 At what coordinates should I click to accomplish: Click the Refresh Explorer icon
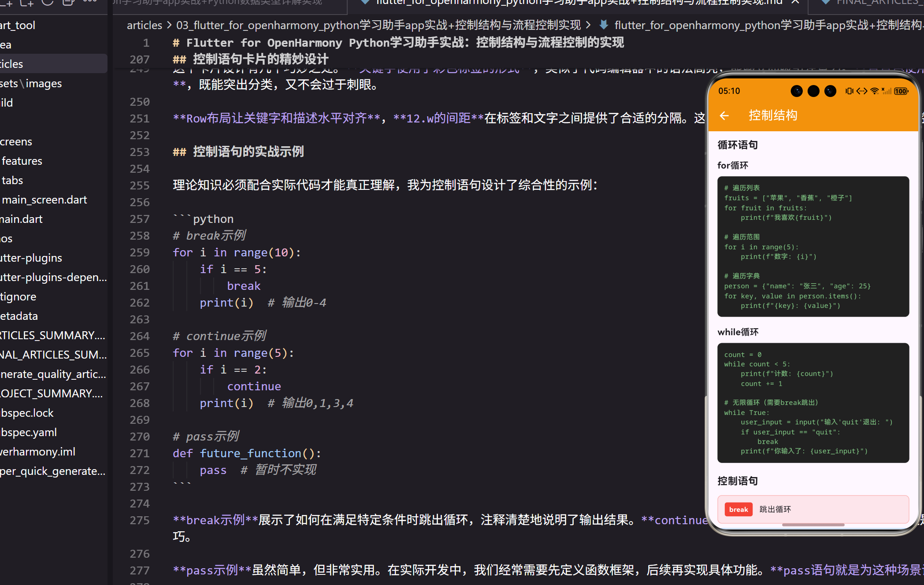click(x=47, y=3)
